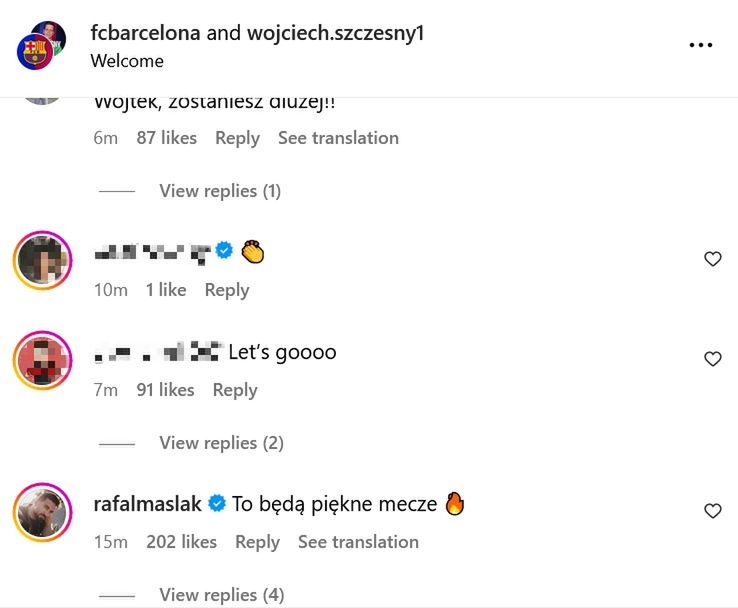Click the FC Barcelona header avatar
The image size is (738, 608).
[34, 51]
